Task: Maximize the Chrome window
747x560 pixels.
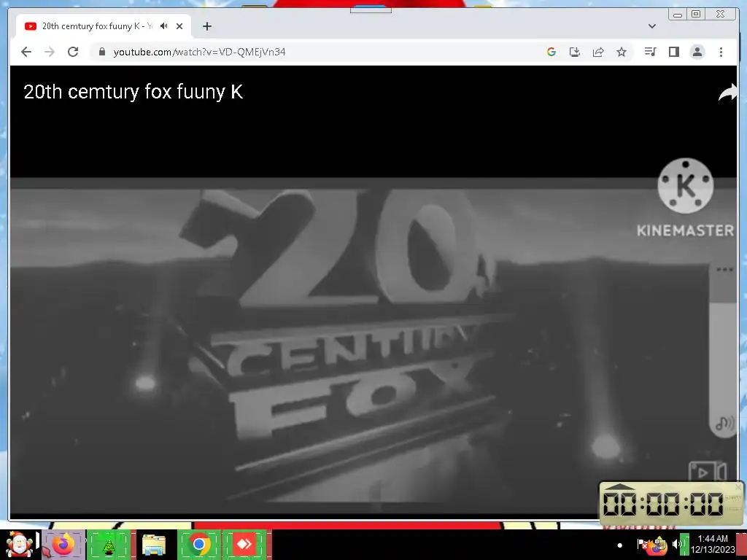Action: point(695,15)
